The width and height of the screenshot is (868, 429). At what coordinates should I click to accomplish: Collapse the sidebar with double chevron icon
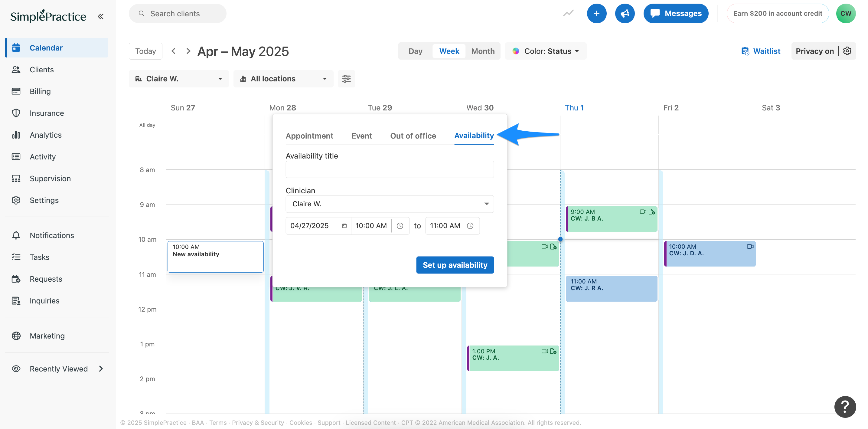pyautogui.click(x=100, y=16)
